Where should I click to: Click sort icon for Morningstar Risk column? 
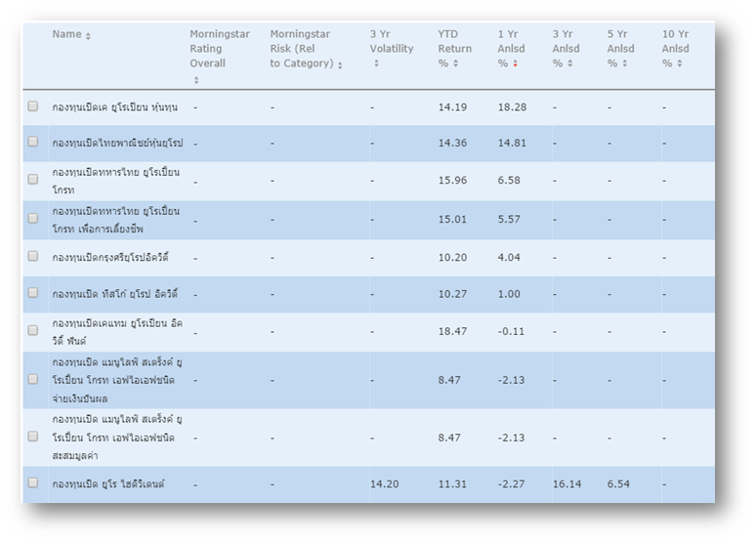pos(340,65)
